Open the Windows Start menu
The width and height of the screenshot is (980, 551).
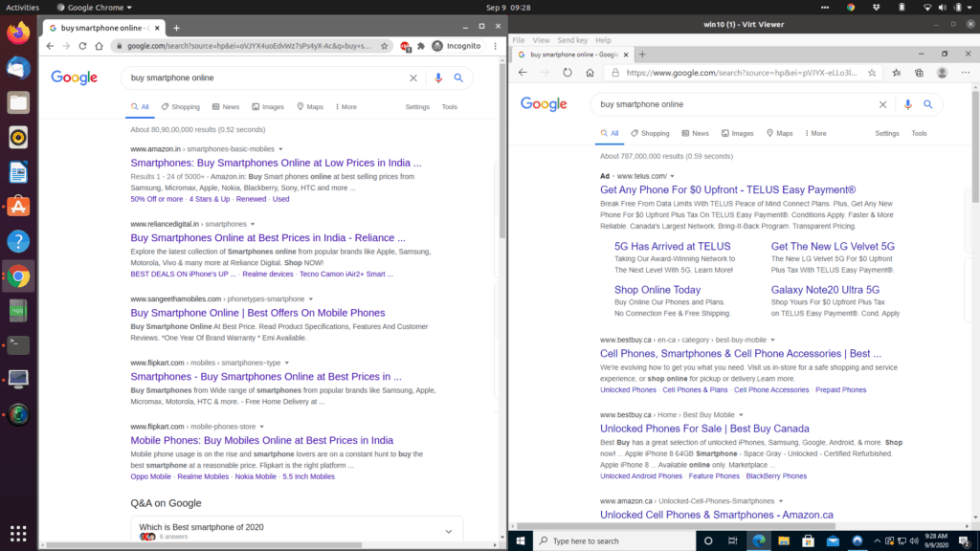(520, 541)
